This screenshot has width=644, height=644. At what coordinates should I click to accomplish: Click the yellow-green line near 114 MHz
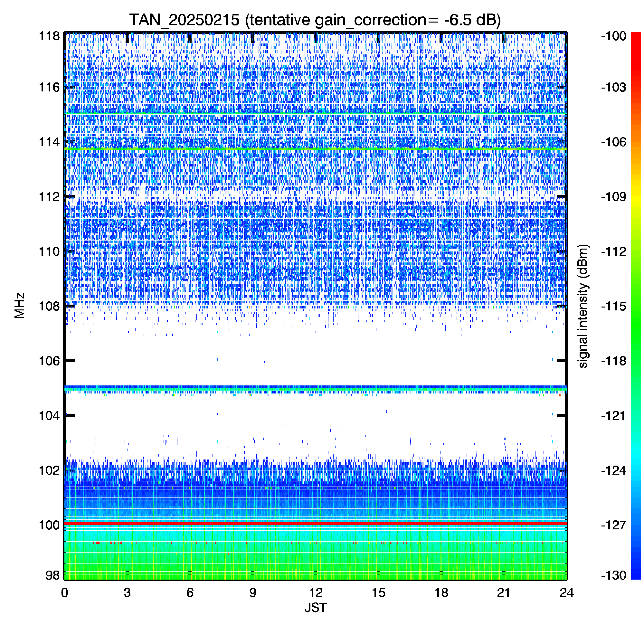pos(315,149)
